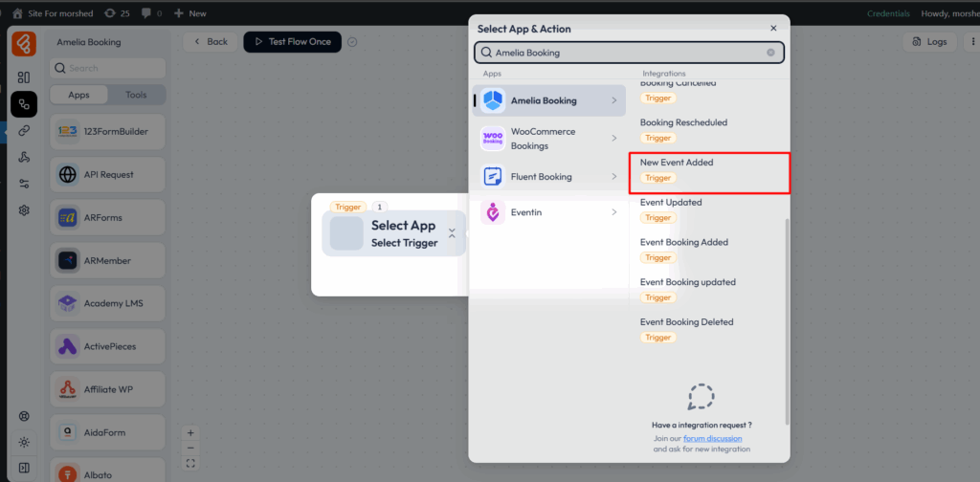Choose WooCommerce Bookings in Apps list
980x482 pixels.
coord(548,139)
